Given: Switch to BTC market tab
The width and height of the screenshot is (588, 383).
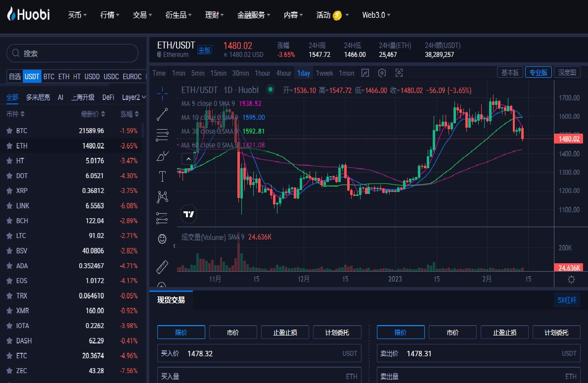Looking at the screenshot, I should pyautogui.click(x=49, y=77).
